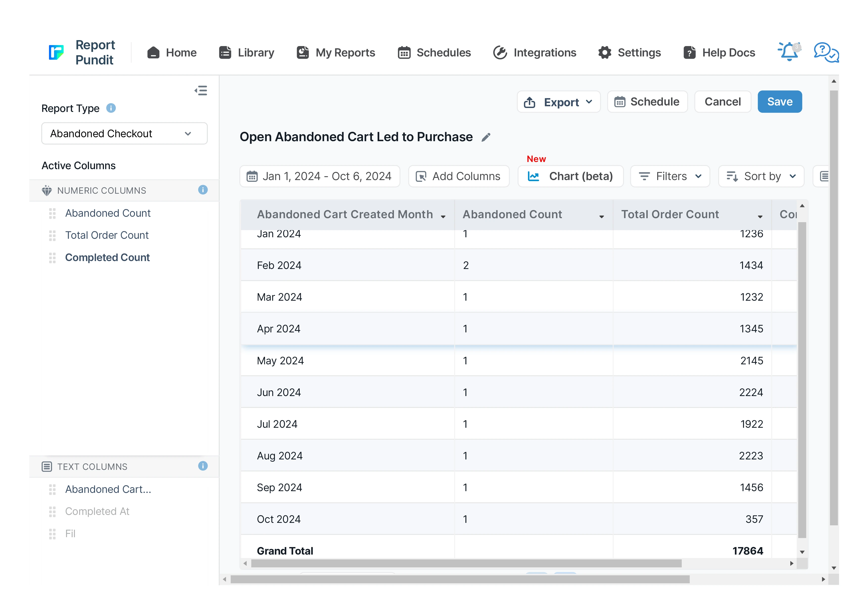Go to My Reports in the navigation
This screenshot has width=868, height=614.
pyautogui.click(x=336, y=53)
